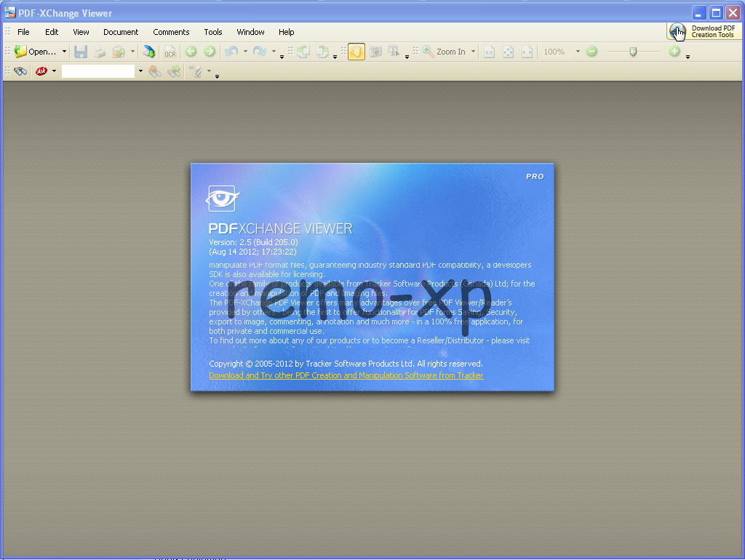Open the Window menu
Viewport: 745px width, 560px height.
coord(250,32)
